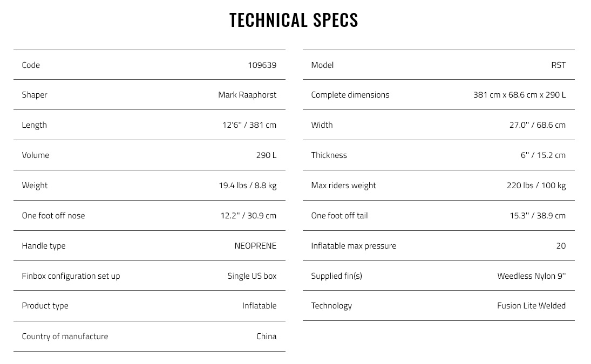Click the Length value 12'6" / 381 cm

(x=249, y=125)
